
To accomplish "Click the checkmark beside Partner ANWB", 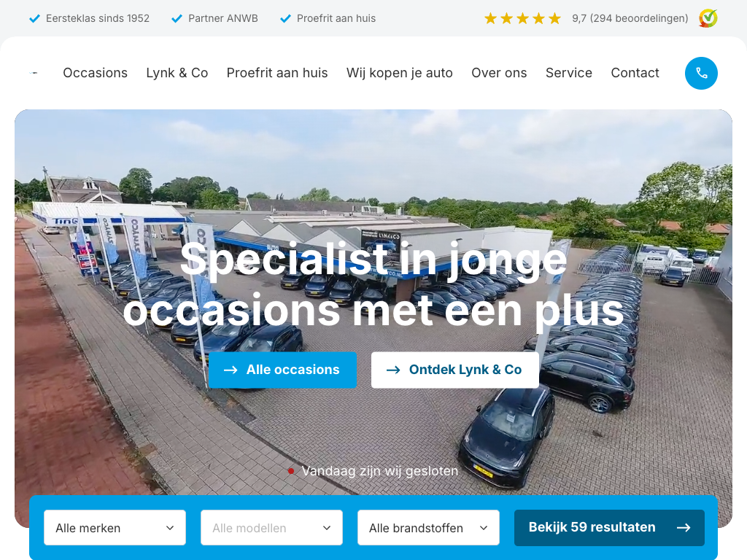I will [x=177, y=18].
